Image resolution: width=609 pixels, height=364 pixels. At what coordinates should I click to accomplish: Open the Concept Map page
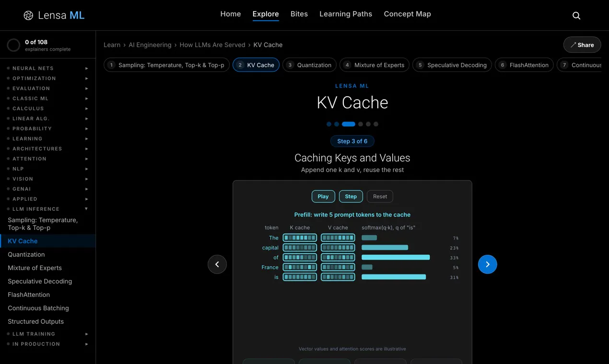click(x=407, y=14)
